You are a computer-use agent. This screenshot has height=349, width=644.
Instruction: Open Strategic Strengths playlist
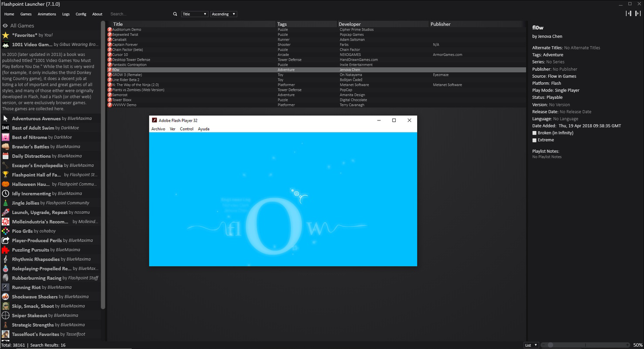pos(50,325)
